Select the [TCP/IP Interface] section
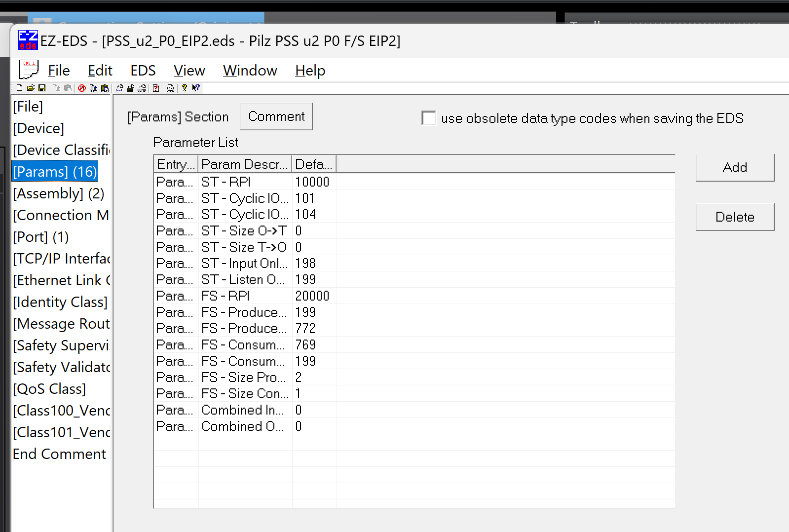This screenshot has width=789, height=532. coord(62,259)
